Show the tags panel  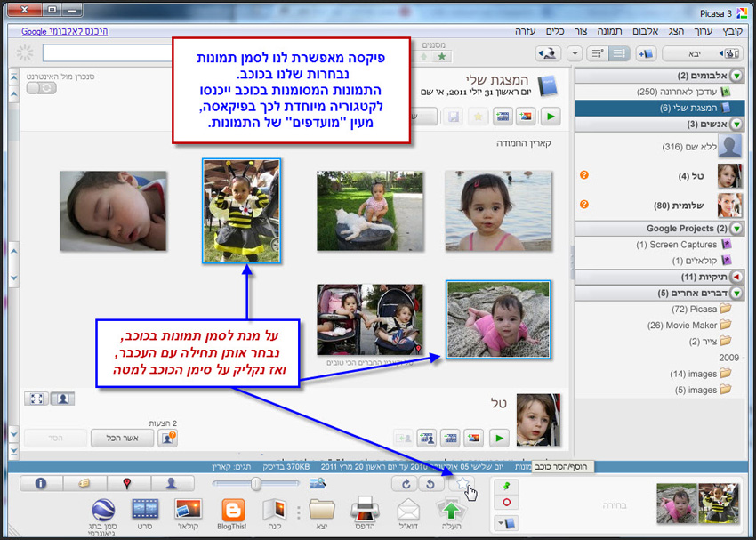pos(84,483)
